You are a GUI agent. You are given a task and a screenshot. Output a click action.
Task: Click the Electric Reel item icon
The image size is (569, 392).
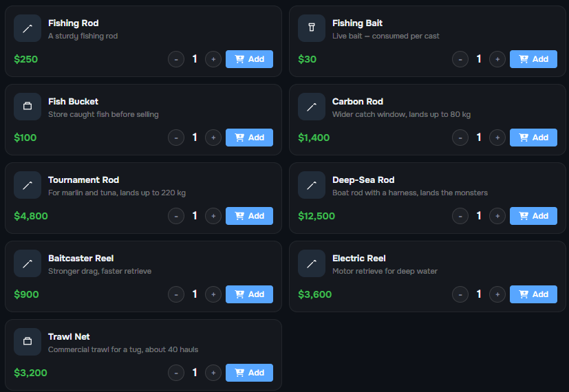point(312,263)
